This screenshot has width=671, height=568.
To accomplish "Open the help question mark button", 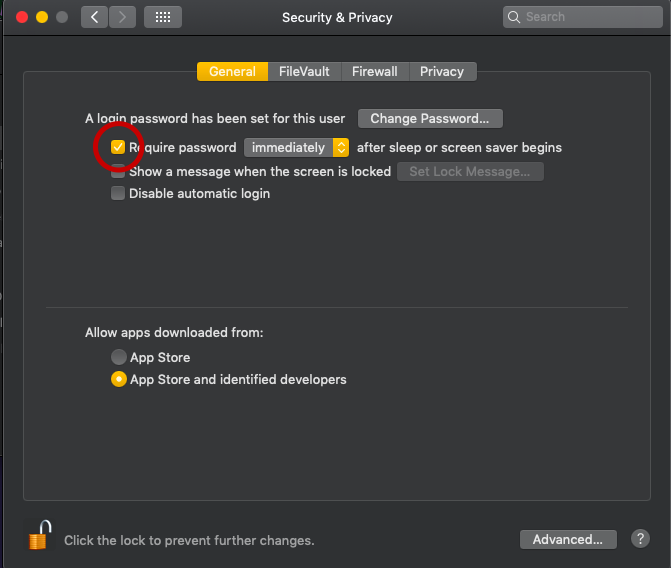I will (641, 539).
